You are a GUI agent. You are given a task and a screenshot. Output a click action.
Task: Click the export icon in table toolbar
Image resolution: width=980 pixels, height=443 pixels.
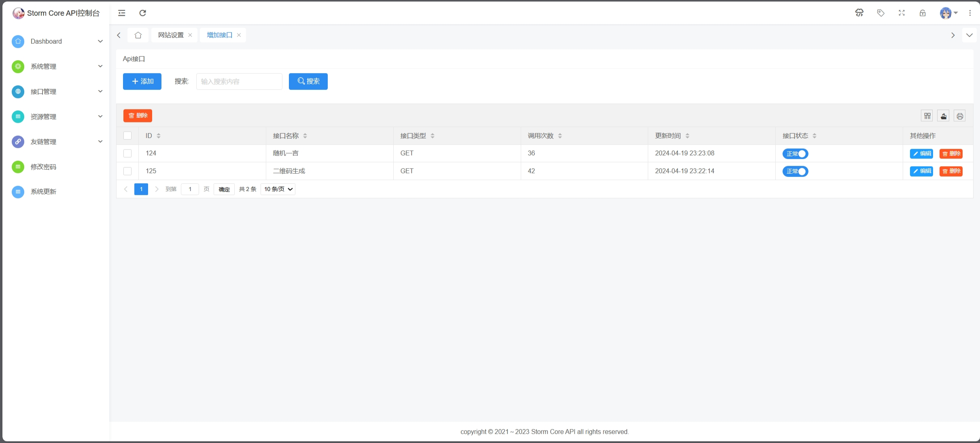click(x=944, y=116)
